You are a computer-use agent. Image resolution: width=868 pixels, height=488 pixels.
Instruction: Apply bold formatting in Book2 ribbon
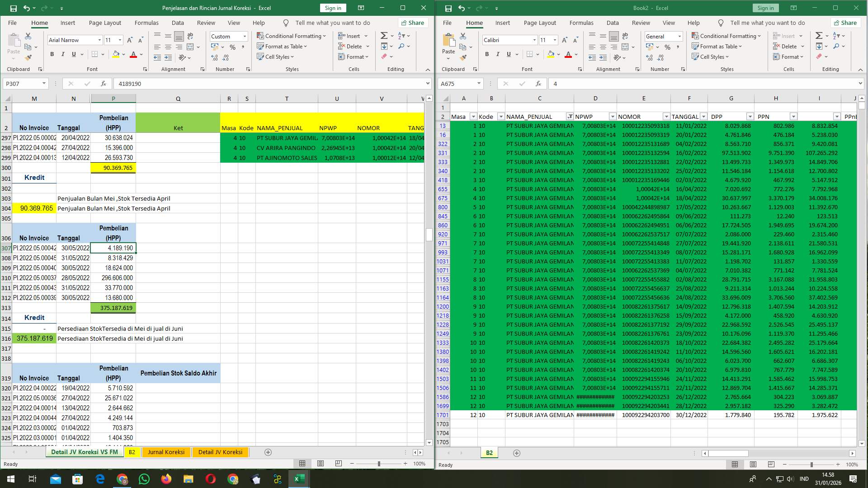tap(487, 54)
